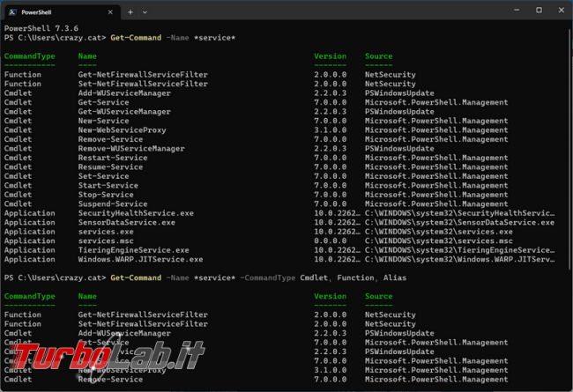This screenshot has width=573, height=392.
Task: Click the first 'CommandType' column header
Action: 30,56
